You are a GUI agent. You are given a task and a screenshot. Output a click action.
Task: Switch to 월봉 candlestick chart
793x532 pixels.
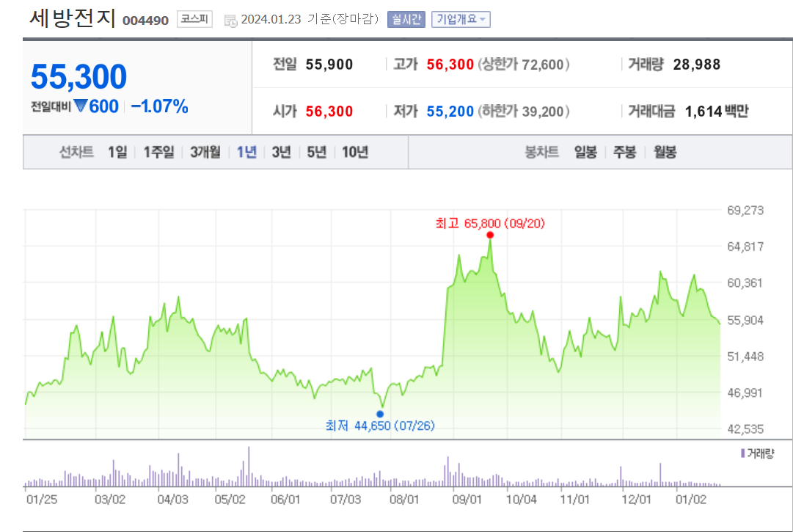click(x=665, y=152)
